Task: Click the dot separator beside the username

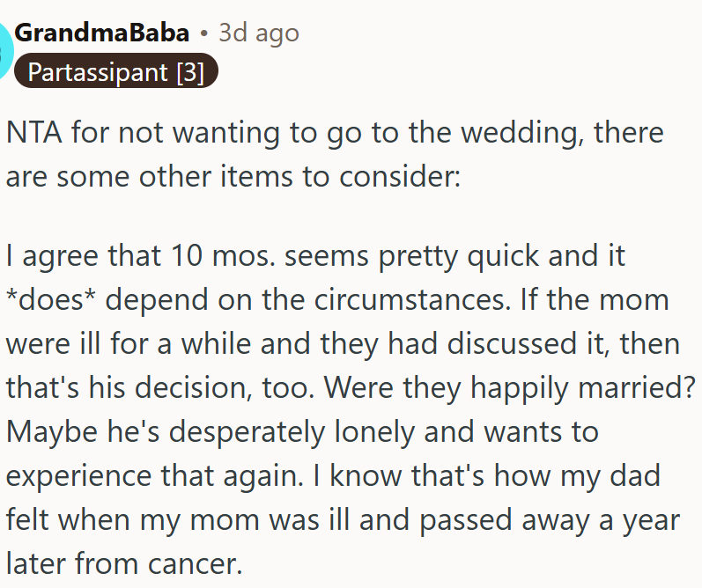Action: [203, 34]
